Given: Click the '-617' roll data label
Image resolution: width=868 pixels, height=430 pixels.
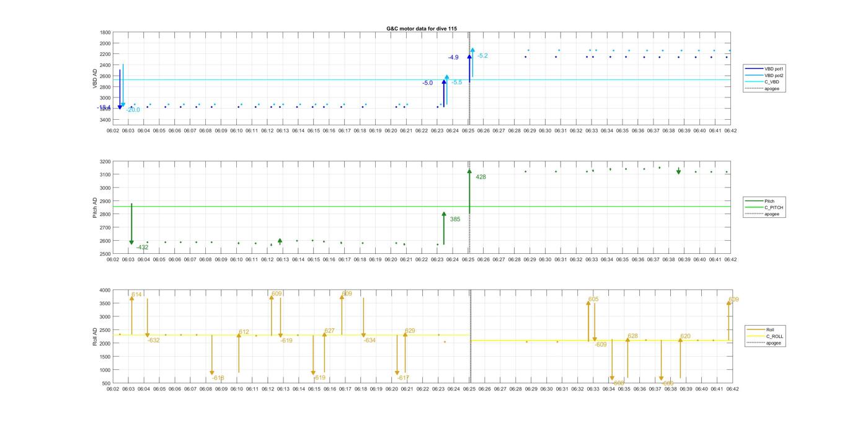Looking at the screenshot, I should point(403,378).
